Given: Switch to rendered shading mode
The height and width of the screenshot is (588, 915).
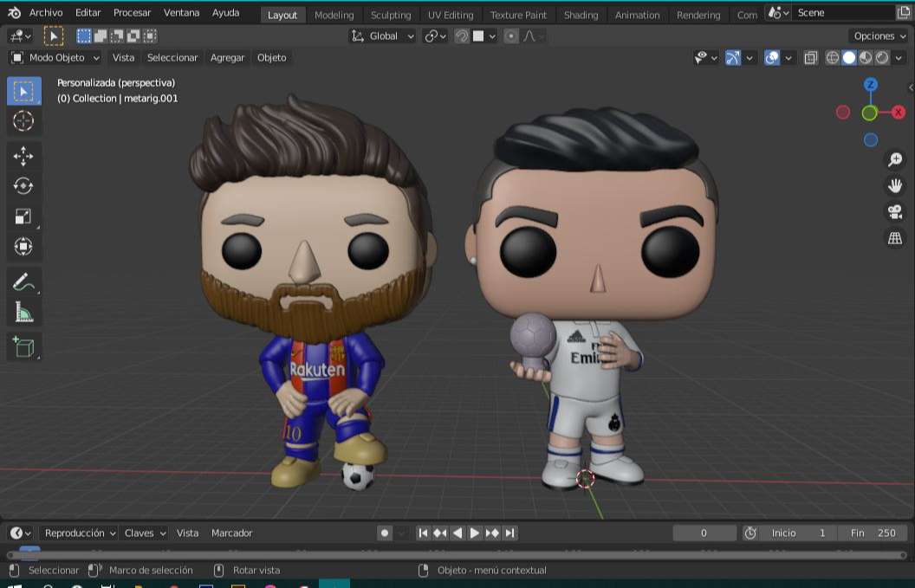Looking at the screenshot, I should click(x=882, y=58).
